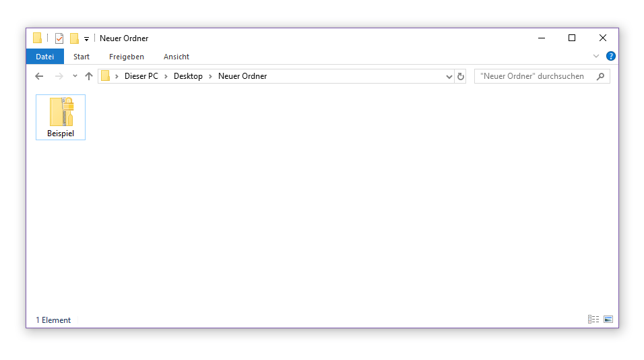Open the Customize Quick Access Toolbar dropdown
Image resolution: width=644 pixels, height=360 pixels.
pos(86,39)
